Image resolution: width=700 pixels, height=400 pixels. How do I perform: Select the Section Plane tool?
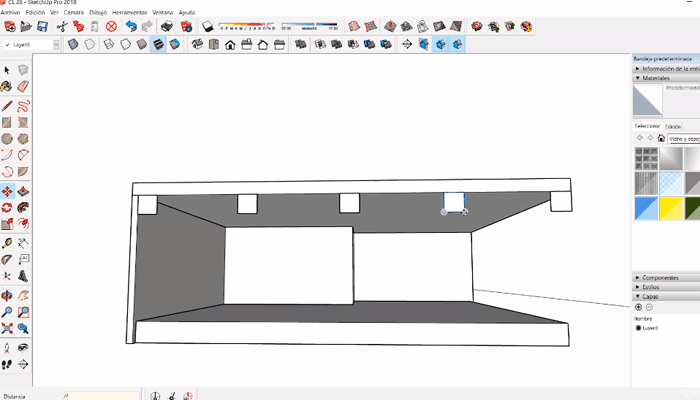(x=23, y=364)
